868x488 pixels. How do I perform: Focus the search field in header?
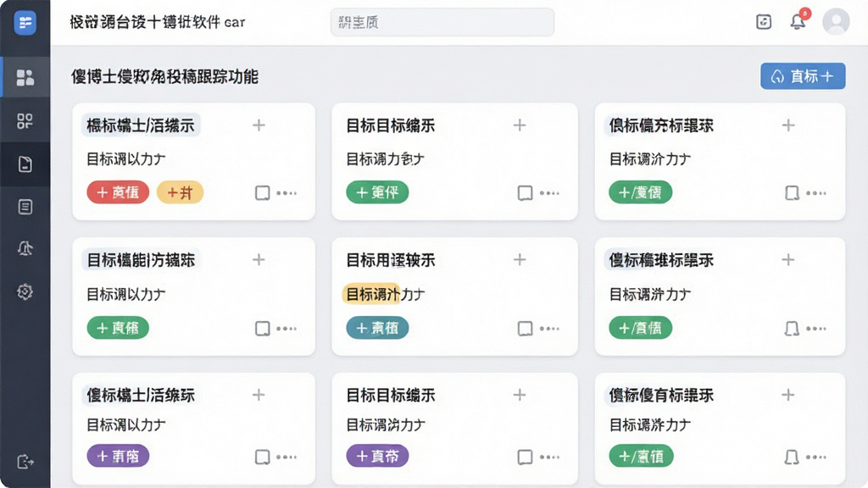[x=442, y=22]
